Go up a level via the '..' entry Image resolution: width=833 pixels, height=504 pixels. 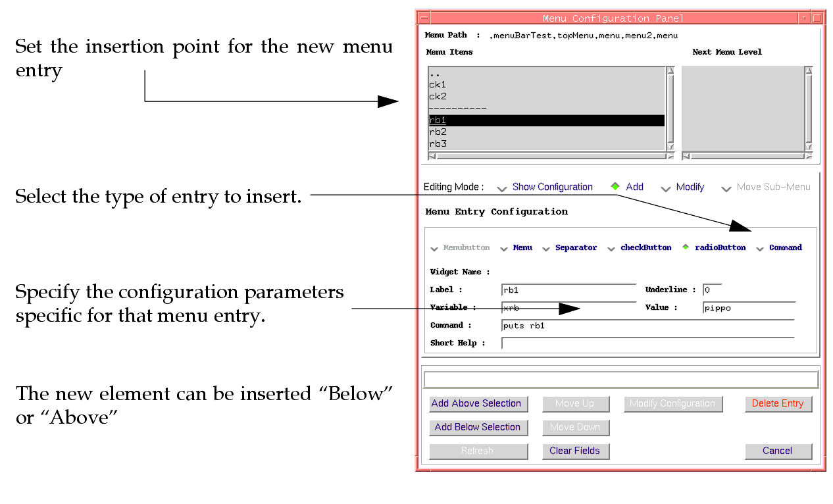435,74
